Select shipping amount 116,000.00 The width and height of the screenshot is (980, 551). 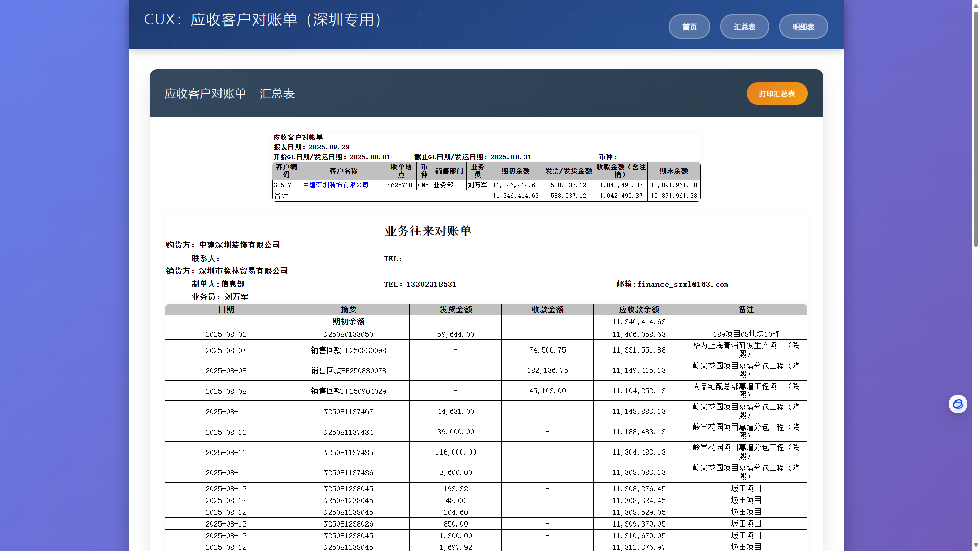coord(455,452)
